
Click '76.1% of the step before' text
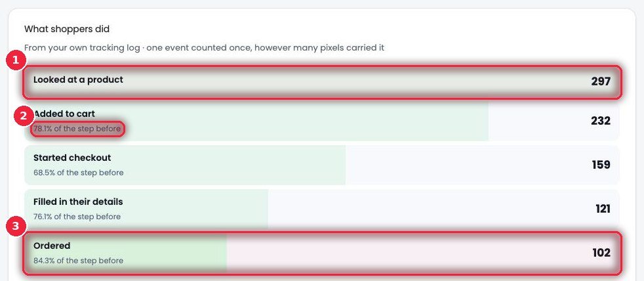tap(77, 217)
